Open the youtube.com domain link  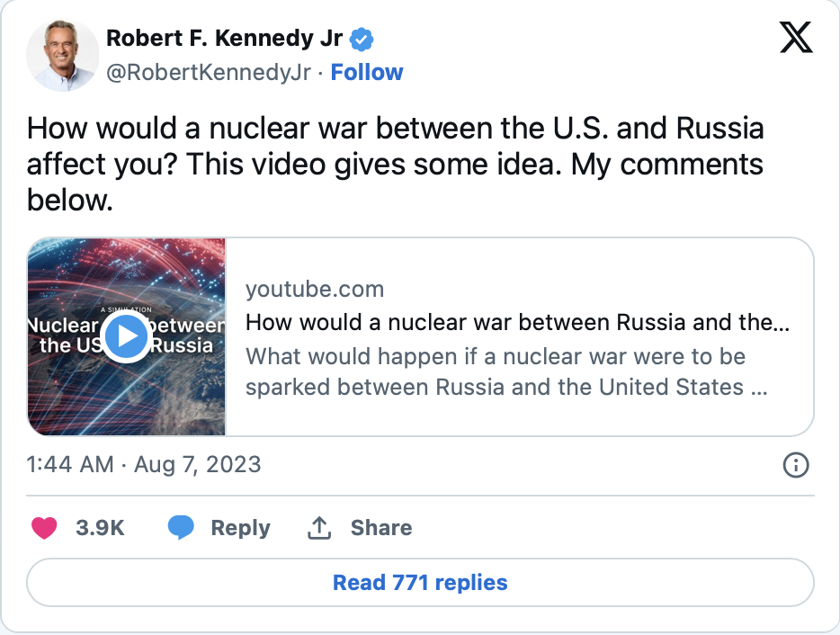click(x=315, y=289)
